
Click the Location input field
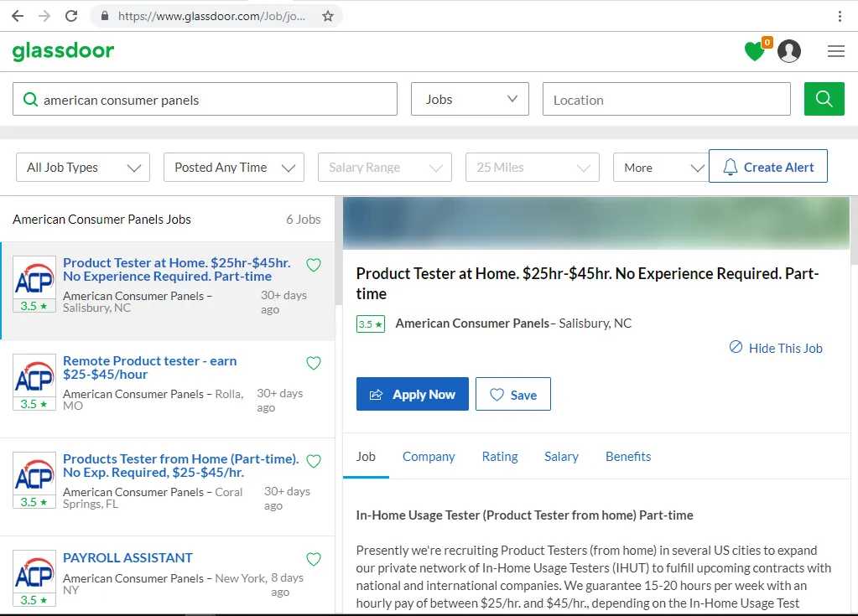click(667, 99)
